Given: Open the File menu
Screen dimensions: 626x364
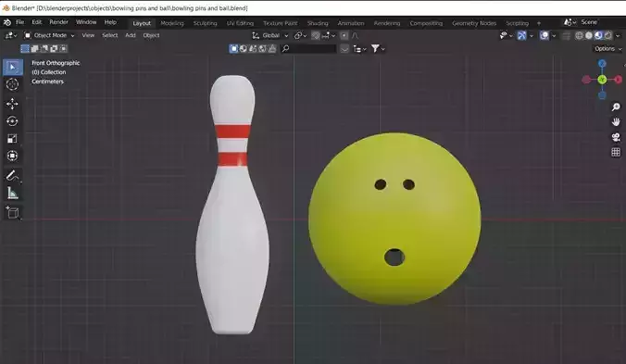Looking at the screenshot, I should (x=19, y=22).
